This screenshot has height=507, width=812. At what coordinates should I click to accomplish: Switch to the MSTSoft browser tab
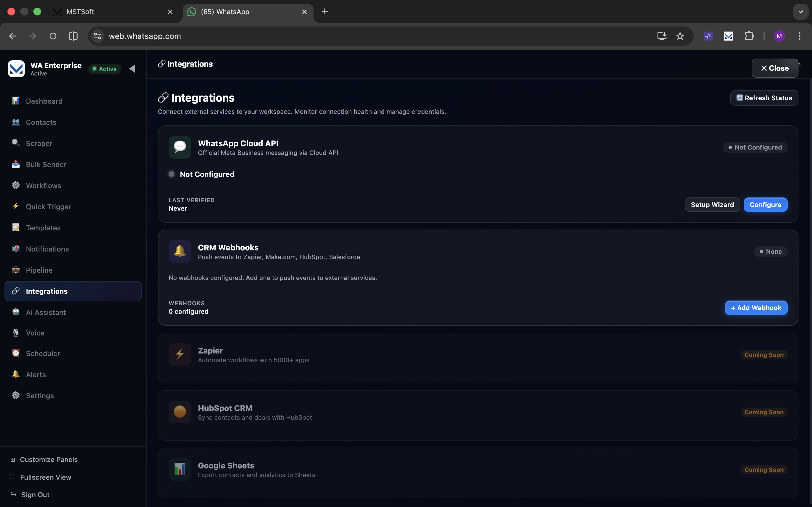[111, 12]
